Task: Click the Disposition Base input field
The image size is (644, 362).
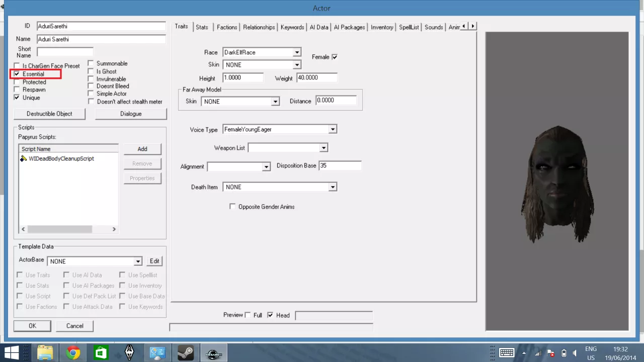Action: point(340,165)
